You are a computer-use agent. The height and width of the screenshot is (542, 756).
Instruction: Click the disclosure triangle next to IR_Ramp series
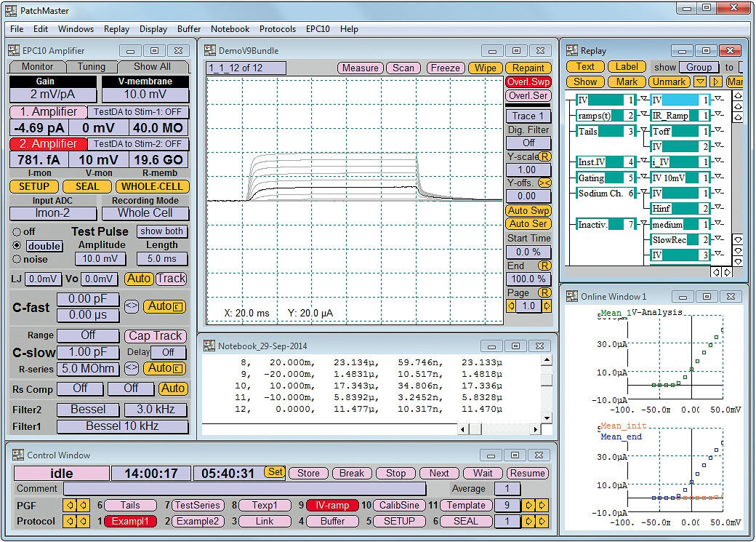[x=718, y=114]
